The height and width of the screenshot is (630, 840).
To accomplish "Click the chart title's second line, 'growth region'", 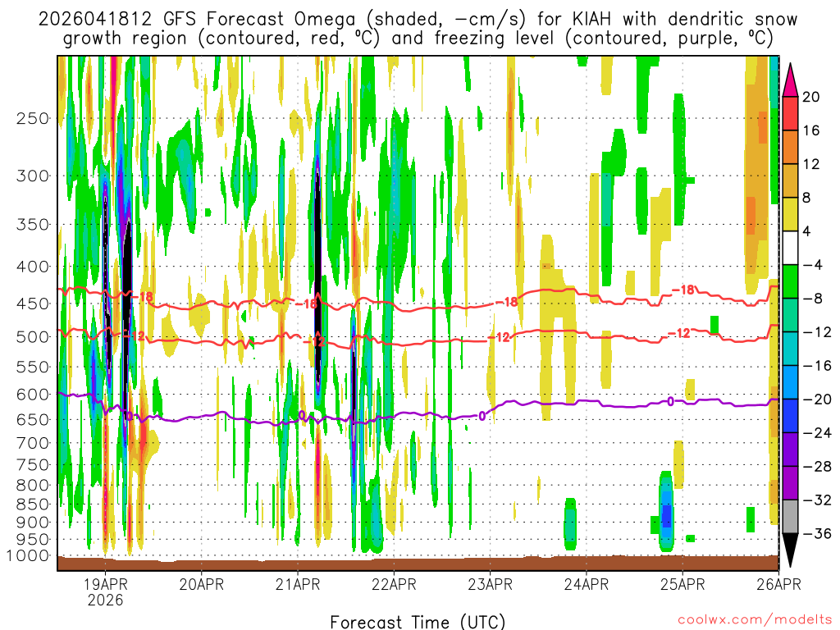I will click(418, 39).
